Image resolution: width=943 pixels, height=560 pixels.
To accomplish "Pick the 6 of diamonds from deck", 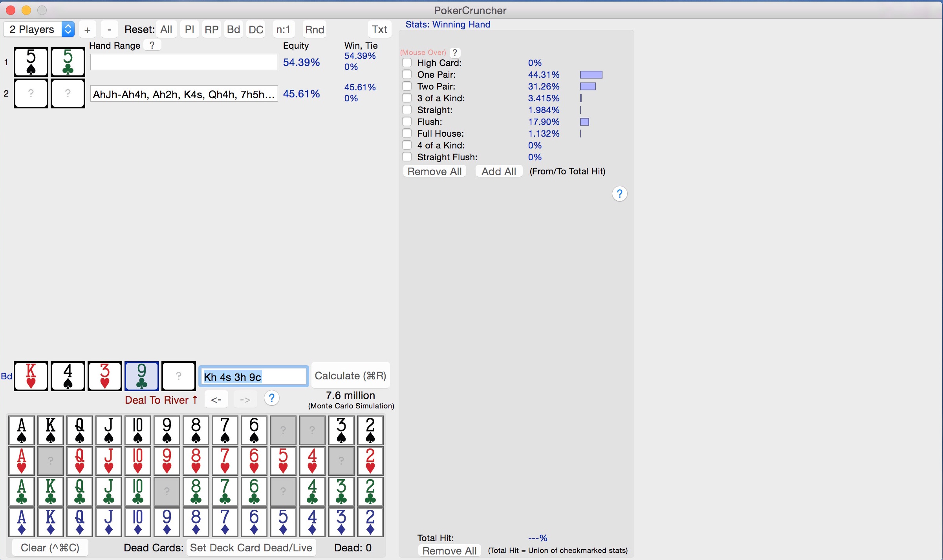I will (x=254, y=522).
